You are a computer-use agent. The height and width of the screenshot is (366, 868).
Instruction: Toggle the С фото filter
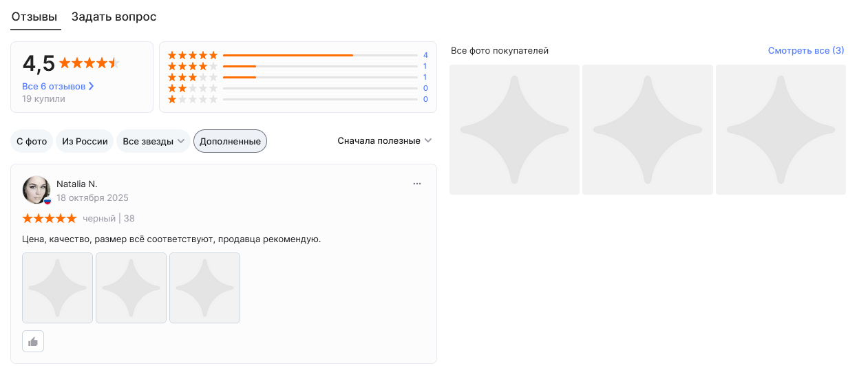[32, 141]
